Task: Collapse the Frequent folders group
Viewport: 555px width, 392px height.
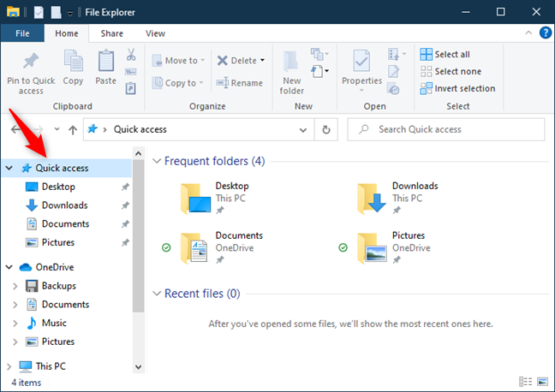Action: [157, 161]
